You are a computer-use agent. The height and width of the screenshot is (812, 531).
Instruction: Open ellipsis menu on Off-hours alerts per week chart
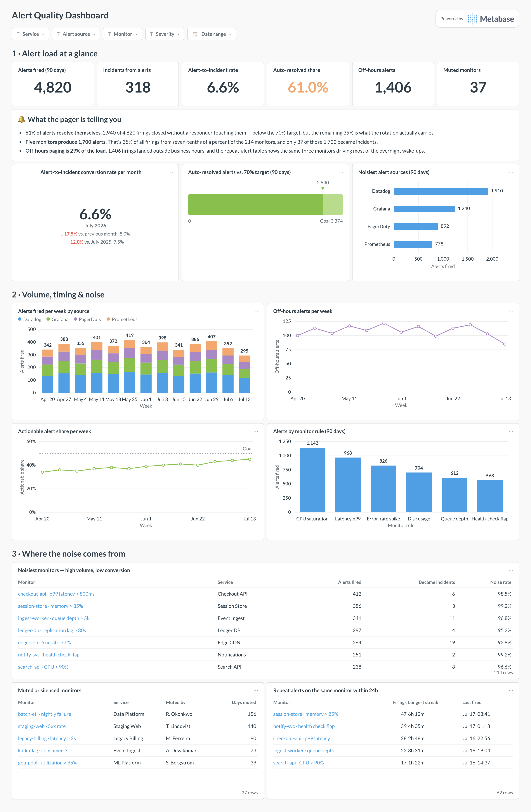point(511,311)
